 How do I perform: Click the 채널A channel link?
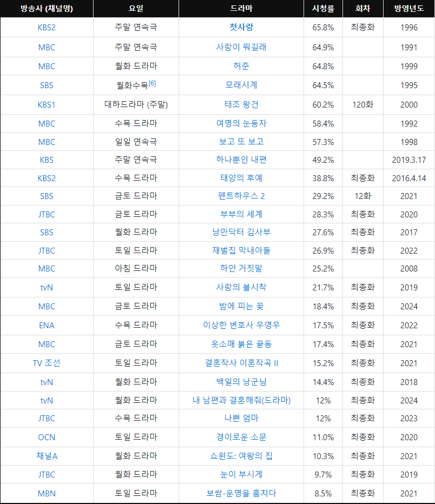(47, 456)
